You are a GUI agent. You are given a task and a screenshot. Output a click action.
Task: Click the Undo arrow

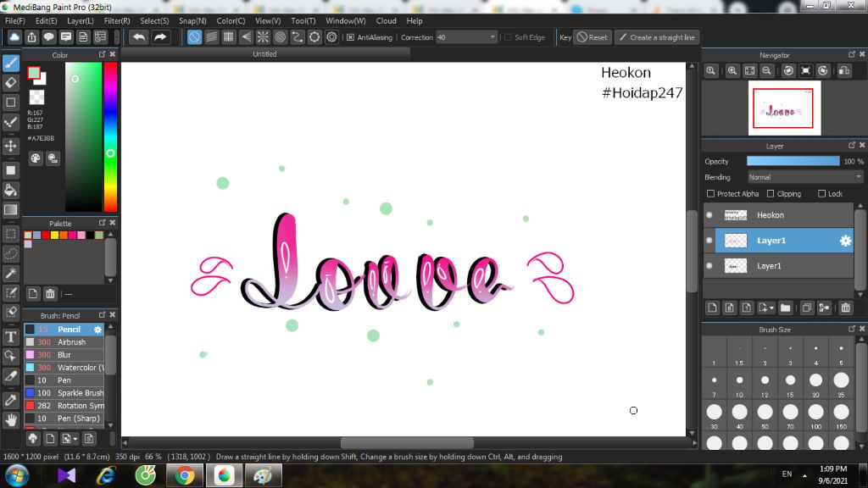(139, 37)
